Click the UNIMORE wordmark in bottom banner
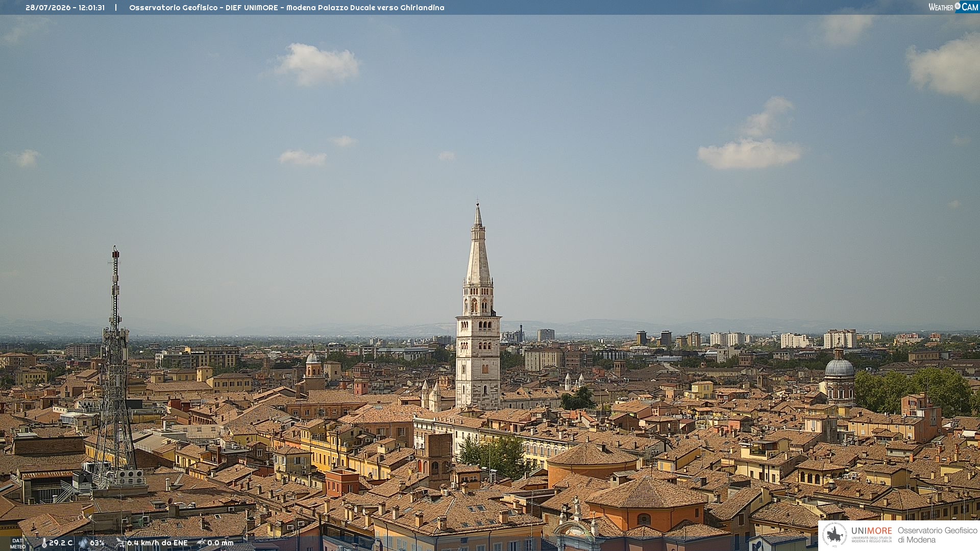The height and width of the screenshot is (551, 980). (871, 531)
